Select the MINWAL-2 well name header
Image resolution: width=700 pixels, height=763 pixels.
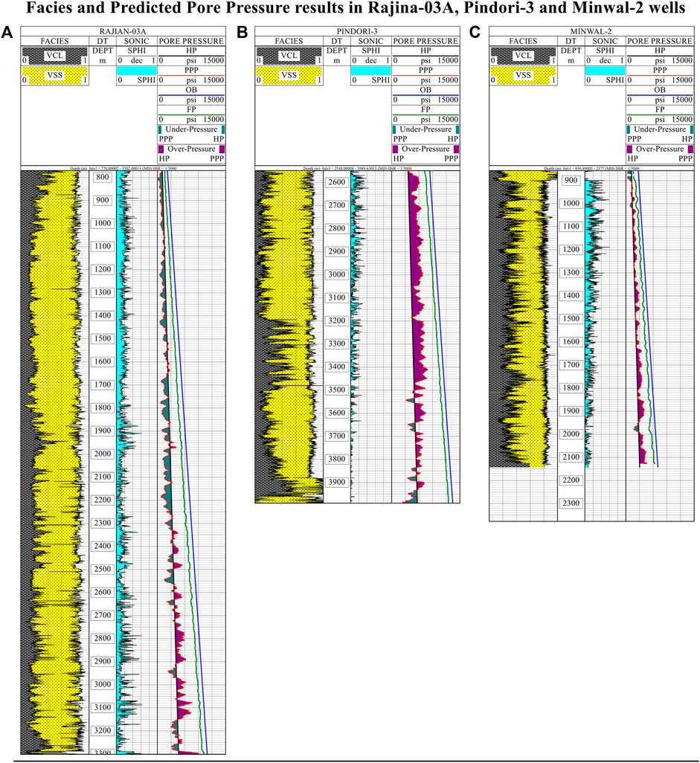(591, 32)
